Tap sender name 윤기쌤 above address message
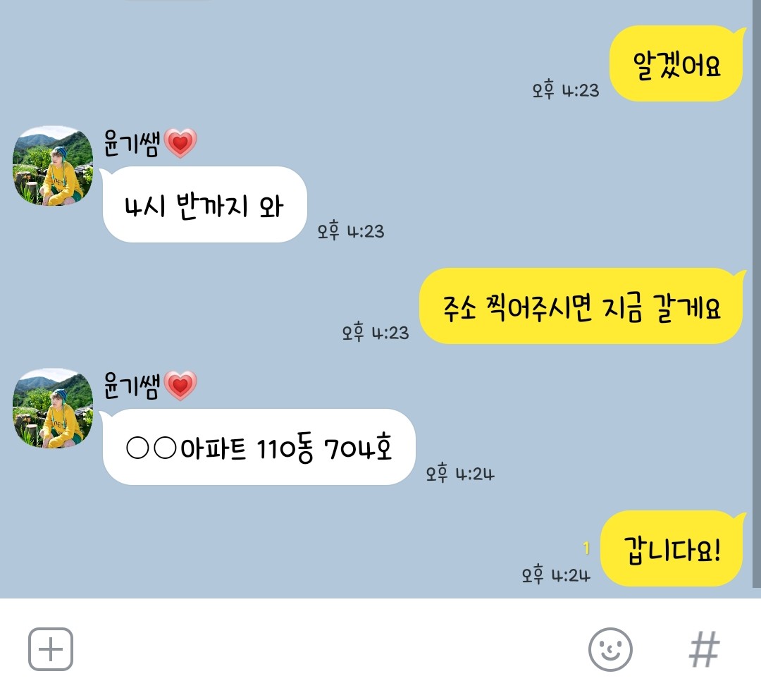761x700 pixels. tap(132, 386)
